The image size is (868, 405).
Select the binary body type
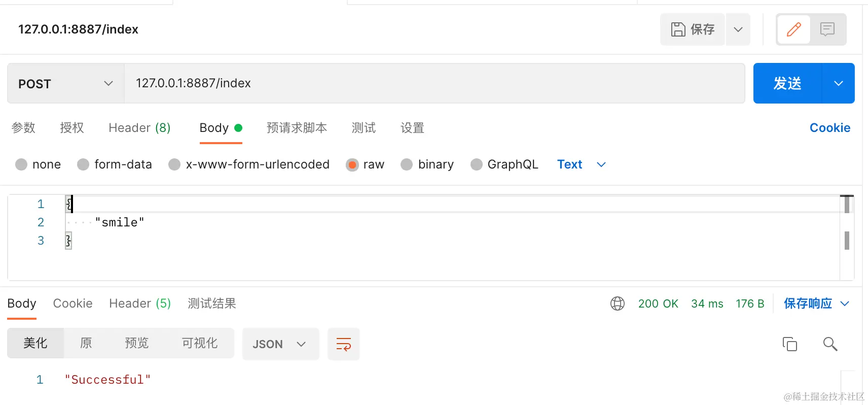tap(427, 164)
